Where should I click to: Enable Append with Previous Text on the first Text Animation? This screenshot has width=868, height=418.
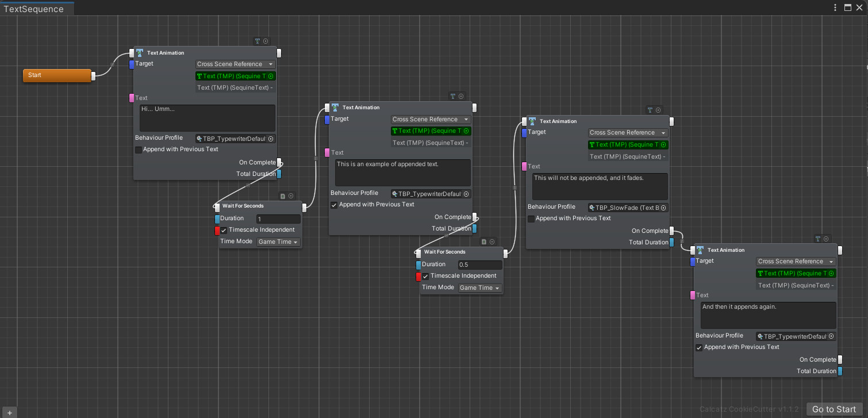coord(139,149)
